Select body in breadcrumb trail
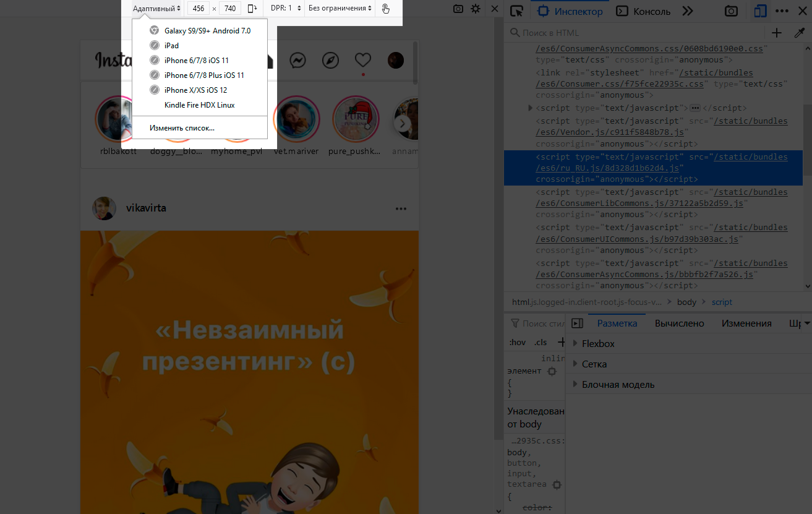This screenshot has width=812, height=514. tap(686, 302)
